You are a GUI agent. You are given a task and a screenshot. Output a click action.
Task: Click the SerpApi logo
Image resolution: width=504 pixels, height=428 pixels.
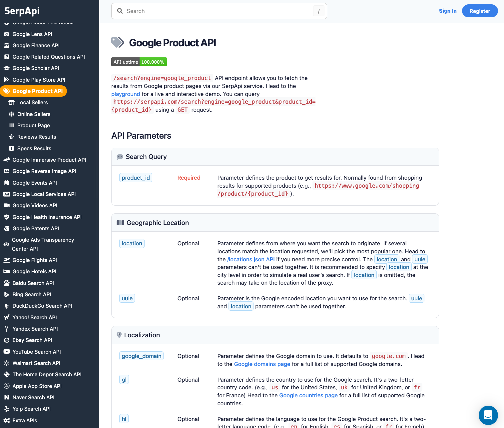click(22, 11)
